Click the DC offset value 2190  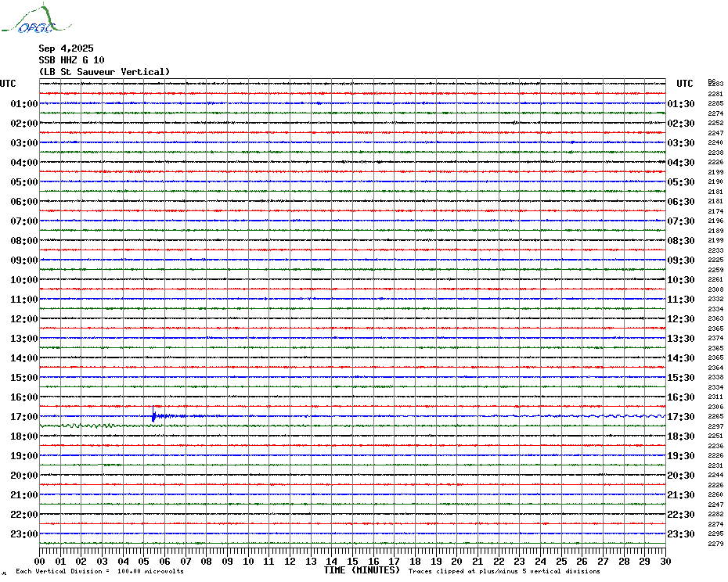(x=715, y=182)
